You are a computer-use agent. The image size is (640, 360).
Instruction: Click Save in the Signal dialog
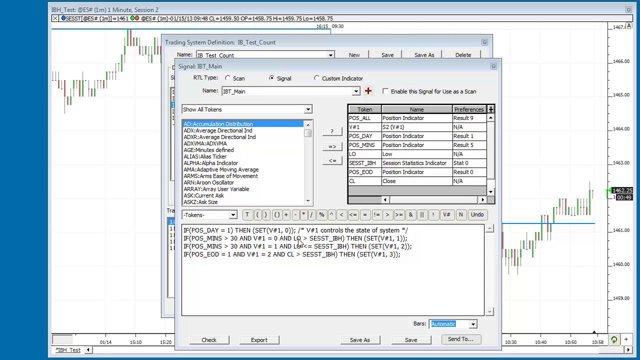coord(411,340)
